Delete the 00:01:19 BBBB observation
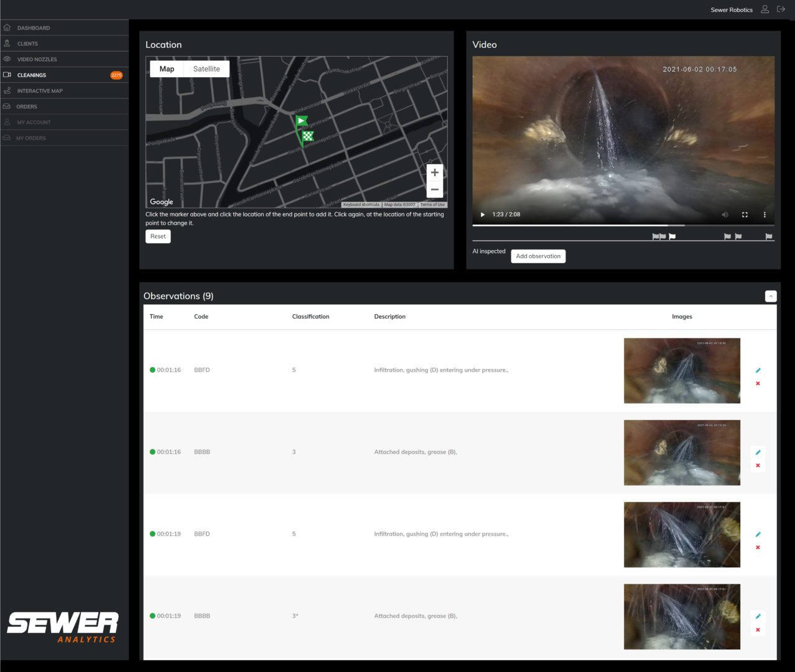This screenshot has height=672, width=795. coord(758,630)
